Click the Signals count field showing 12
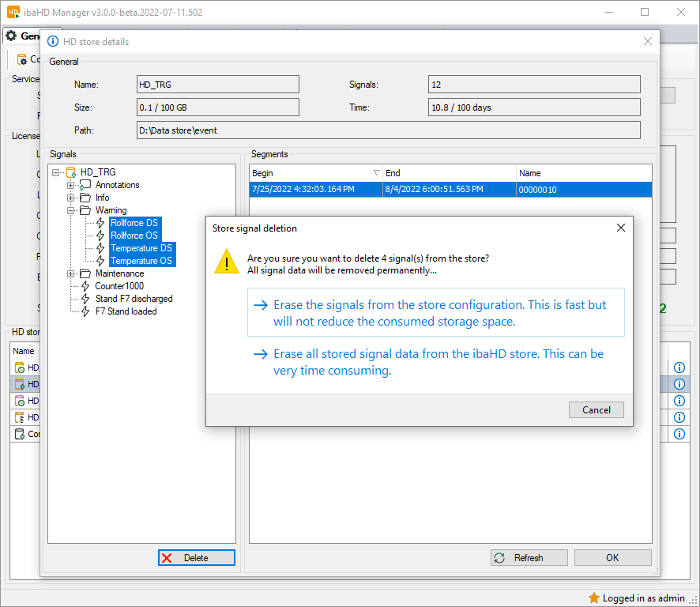This screenshot has height=607, width=700. pos(534,85)
